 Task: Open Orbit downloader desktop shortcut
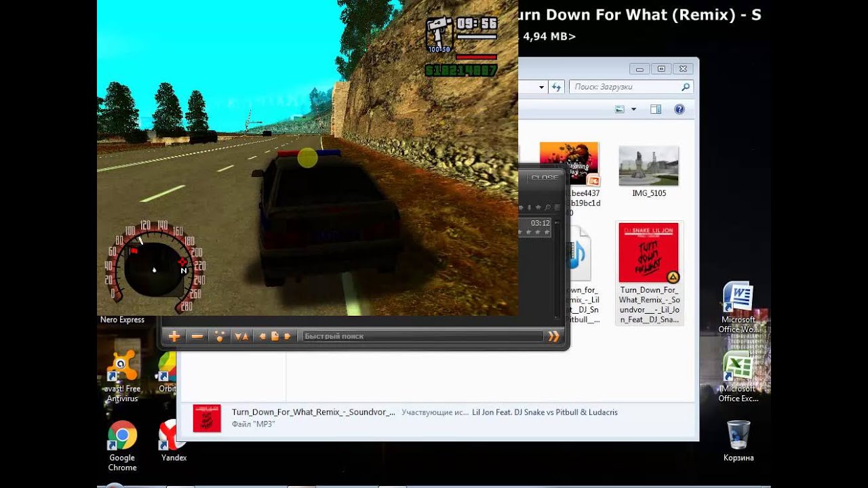point(167,371)
